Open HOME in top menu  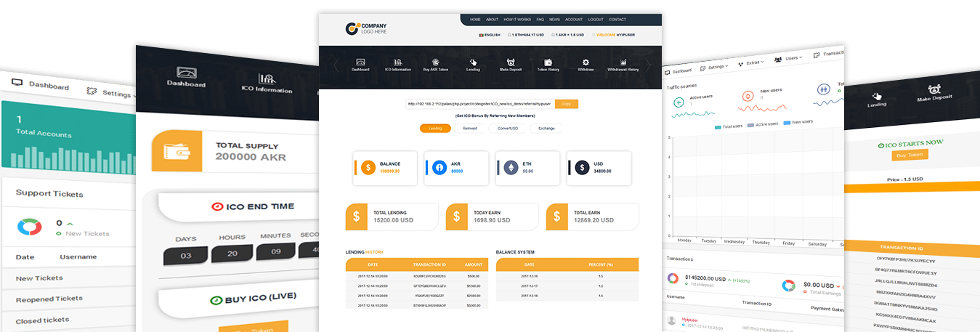(x=475, y=20)
